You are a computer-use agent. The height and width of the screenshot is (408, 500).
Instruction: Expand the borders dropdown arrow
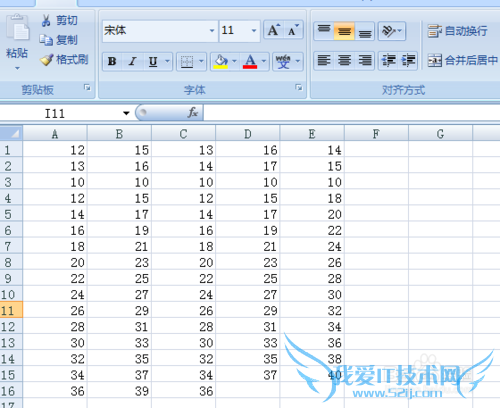tap(201, 61)
